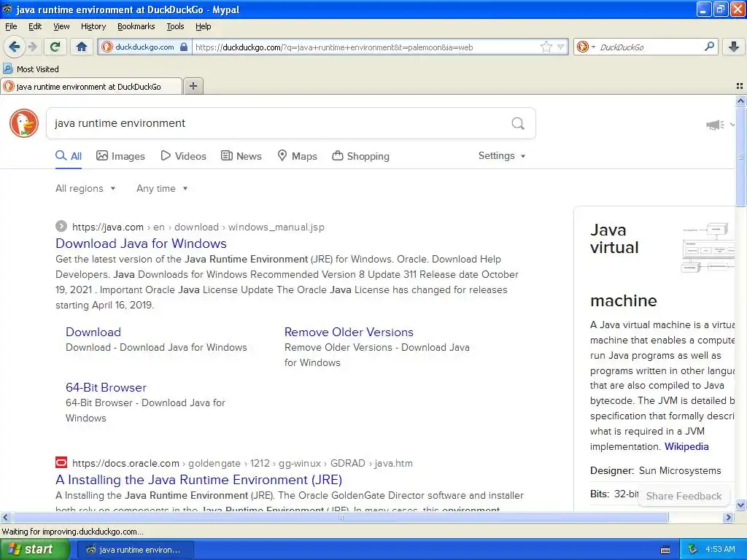Click the 4:53 AM clock
Image resolution: width=747 pixels, height=560 pixels.
click(x=720, y=549)
